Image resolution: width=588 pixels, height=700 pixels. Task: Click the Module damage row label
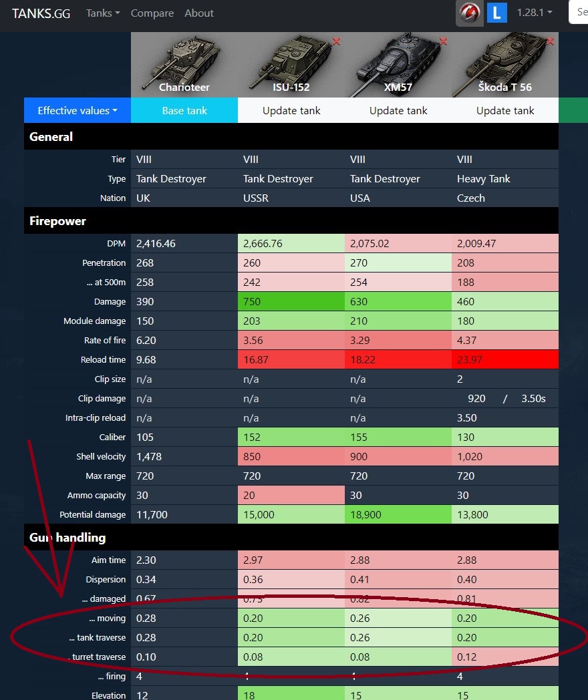95,321
